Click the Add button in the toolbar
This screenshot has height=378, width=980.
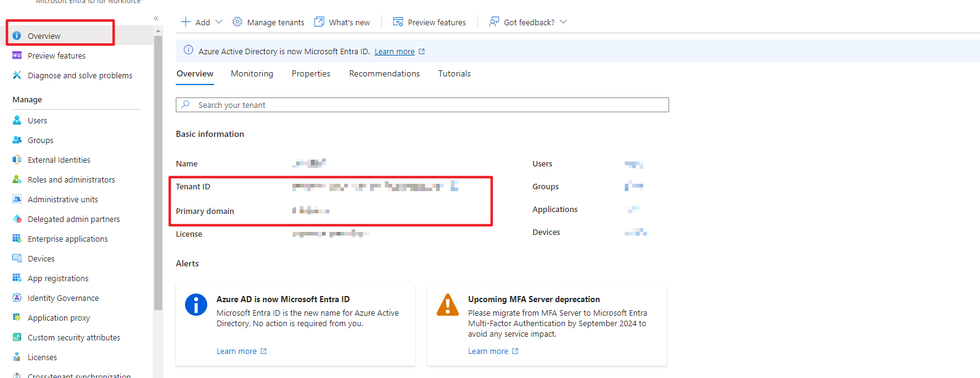coord(202,22)
